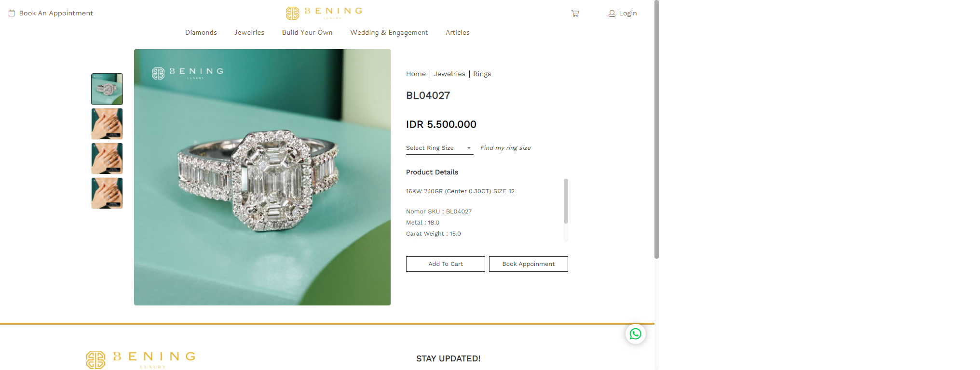980x370 pixels.
Task: Click the Add To Cart button
Action: [x=446, y=264]
